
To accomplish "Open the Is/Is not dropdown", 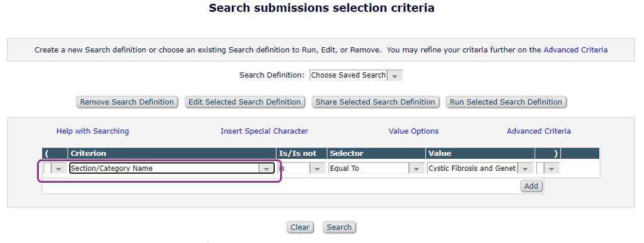I will (x=302, y=169).
